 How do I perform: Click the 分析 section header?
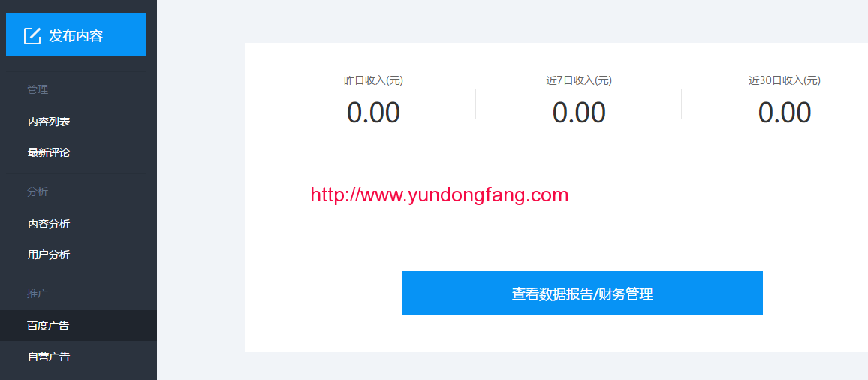click(x=38, y=192)
